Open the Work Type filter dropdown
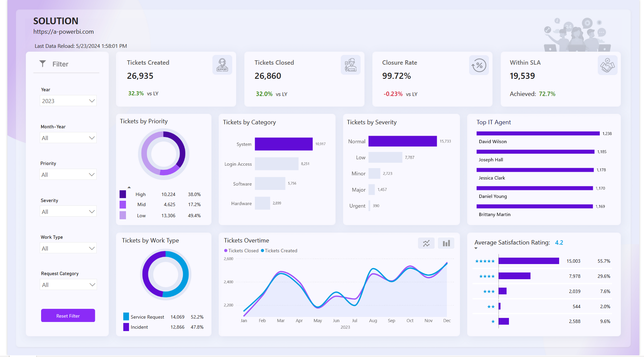This screenshot has height=357, width=644. [x=68, y=249]
